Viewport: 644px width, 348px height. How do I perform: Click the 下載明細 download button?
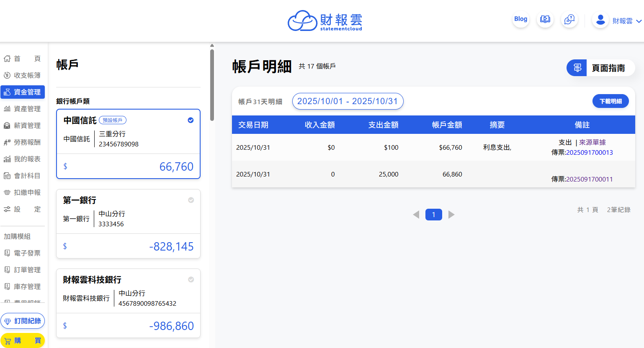pos(610,101)
